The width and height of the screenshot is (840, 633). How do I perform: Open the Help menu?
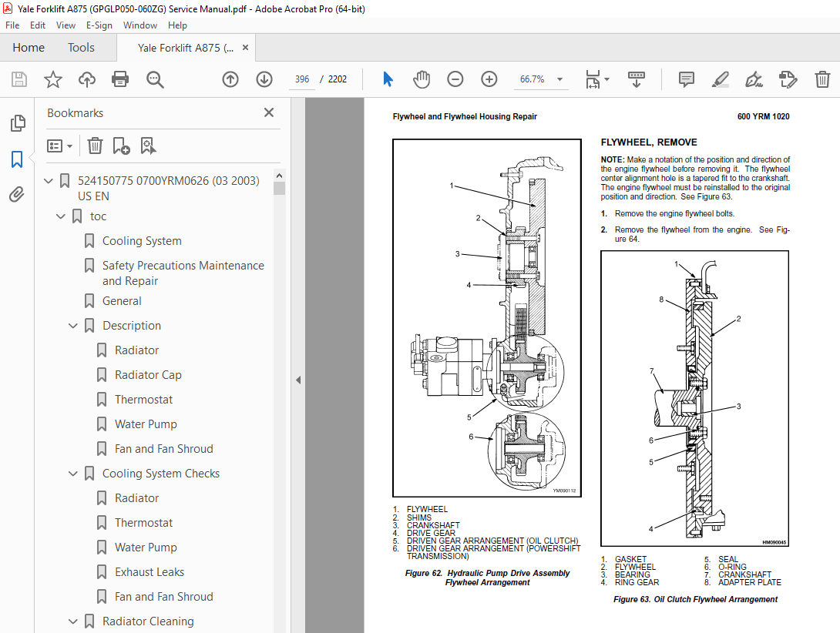tap(177, 25)
